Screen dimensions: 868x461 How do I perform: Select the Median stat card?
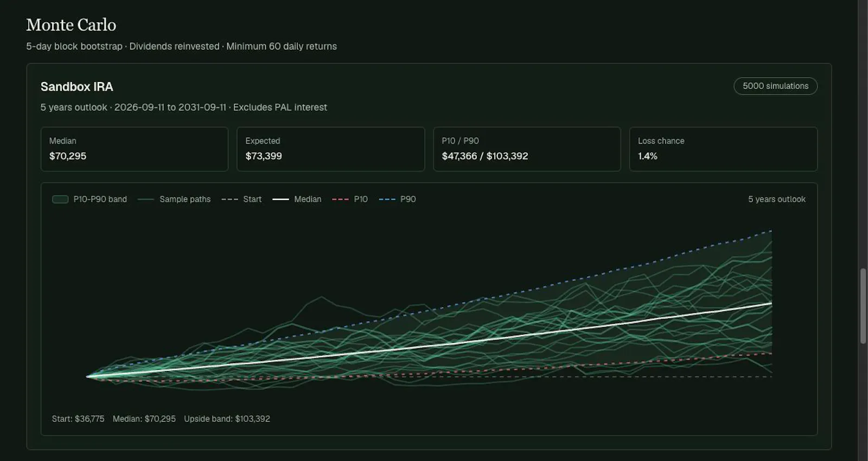click(135, 149)
